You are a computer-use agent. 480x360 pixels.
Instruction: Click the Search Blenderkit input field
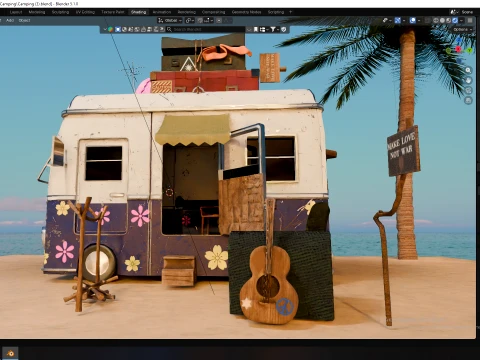(x=205, y=29)
